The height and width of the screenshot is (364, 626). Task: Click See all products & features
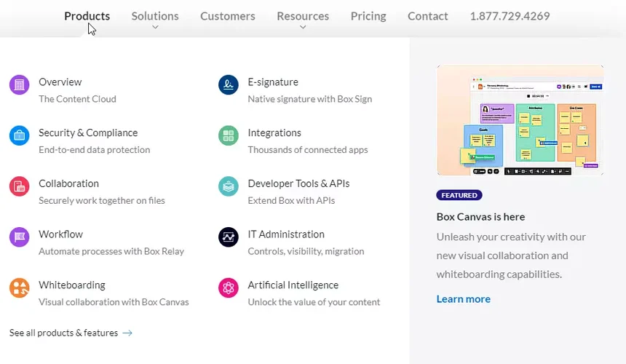[64, 333]
